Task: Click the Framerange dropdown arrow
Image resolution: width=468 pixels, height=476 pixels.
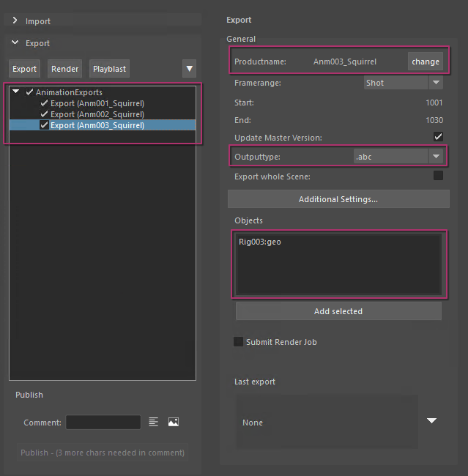Action: (436, 83)
